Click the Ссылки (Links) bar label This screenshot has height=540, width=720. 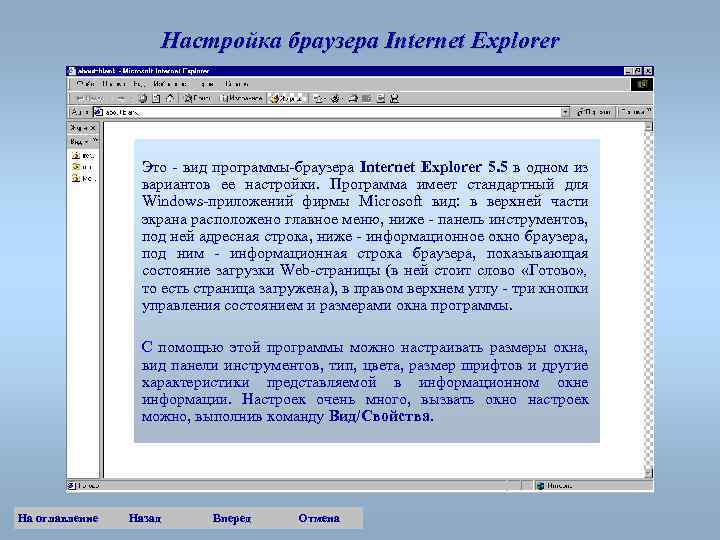point(632,112)
